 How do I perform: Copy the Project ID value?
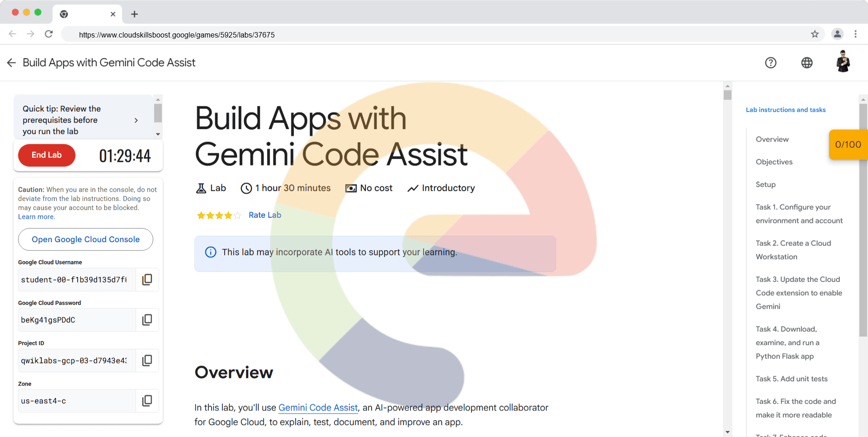147,361
